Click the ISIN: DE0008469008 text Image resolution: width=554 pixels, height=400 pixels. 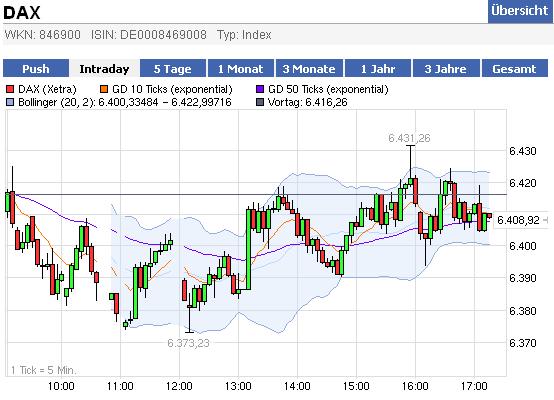pos(149,35)
